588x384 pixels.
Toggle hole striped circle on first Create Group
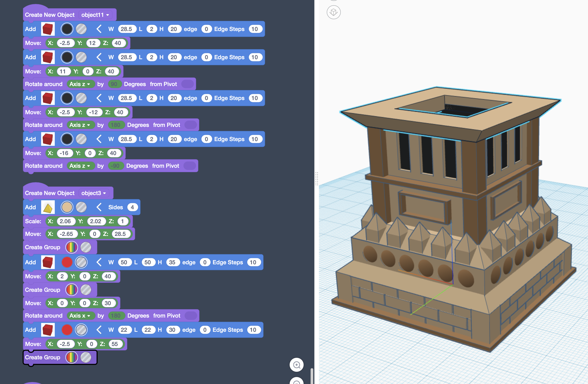tap(86, 247)
